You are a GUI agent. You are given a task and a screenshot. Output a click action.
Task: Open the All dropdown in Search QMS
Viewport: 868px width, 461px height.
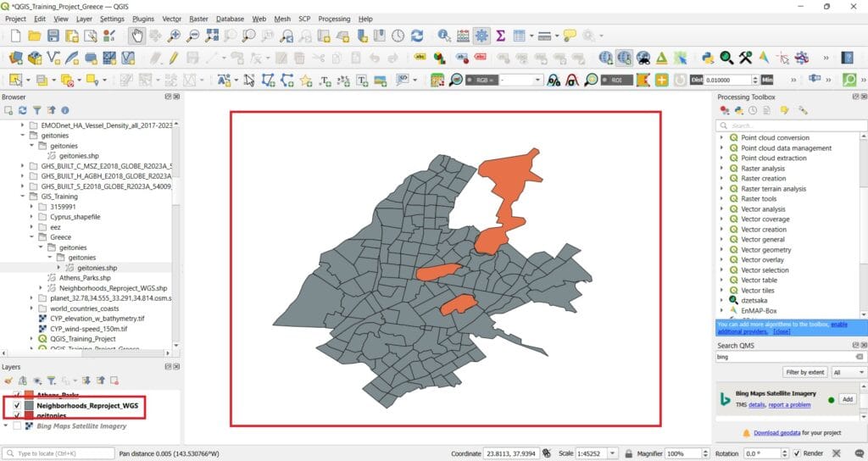(849, 373)
